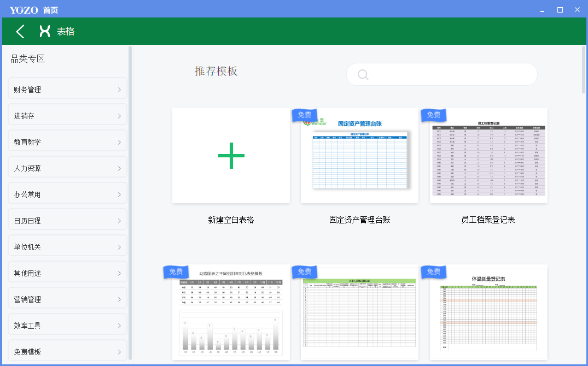Click the spreadsheet app logo icon

pos(44,31)
